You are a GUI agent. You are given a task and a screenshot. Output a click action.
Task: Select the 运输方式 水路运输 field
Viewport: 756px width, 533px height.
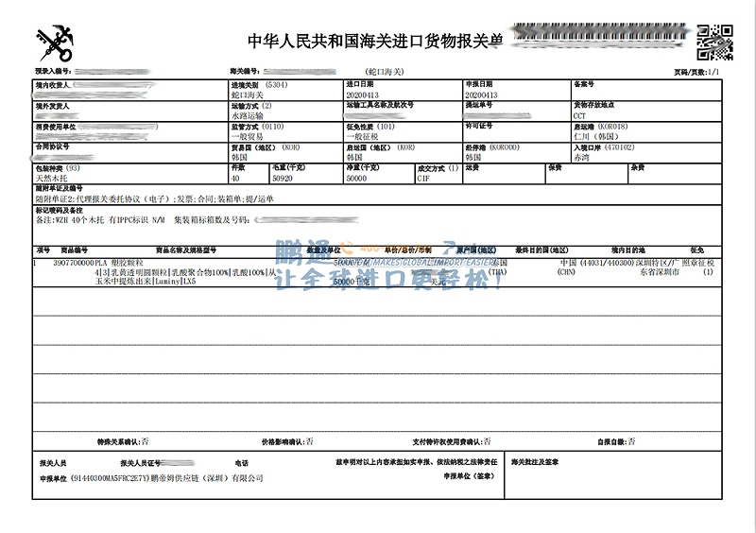250,116
